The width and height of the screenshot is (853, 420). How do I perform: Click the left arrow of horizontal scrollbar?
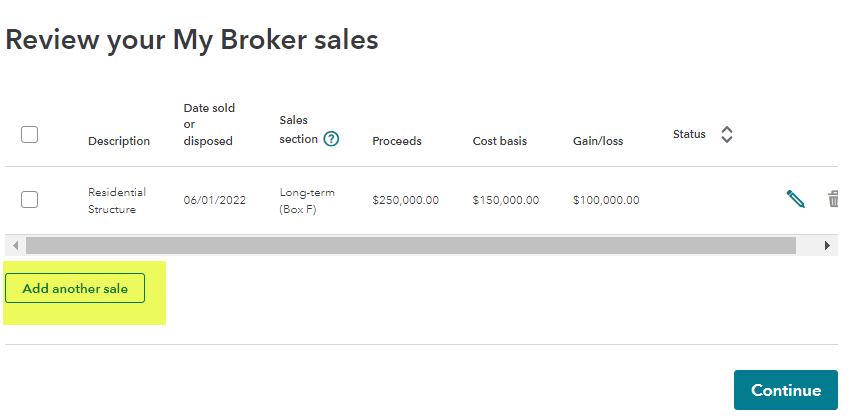point(15,245)
